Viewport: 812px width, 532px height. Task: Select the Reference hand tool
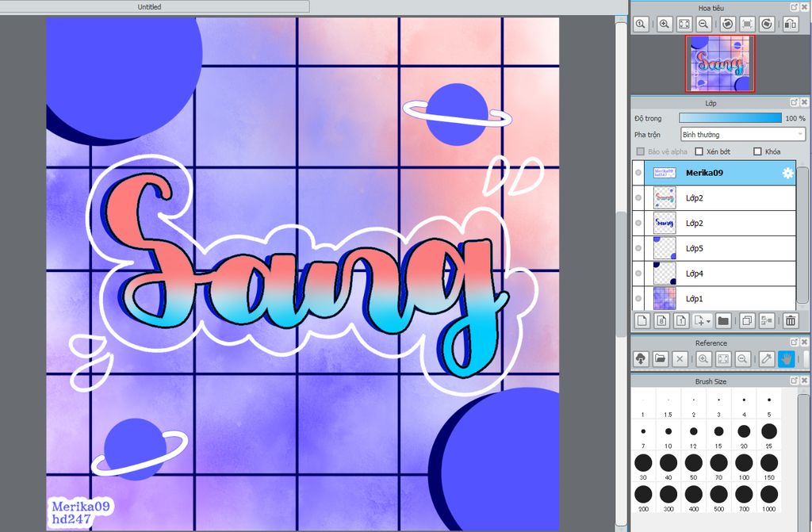786,359
